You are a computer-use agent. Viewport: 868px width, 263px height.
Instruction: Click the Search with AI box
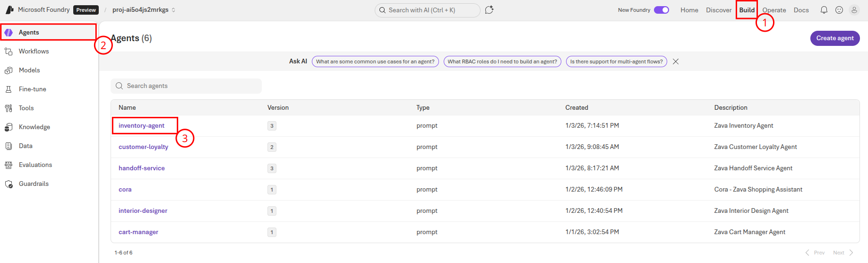pos(428,10)
